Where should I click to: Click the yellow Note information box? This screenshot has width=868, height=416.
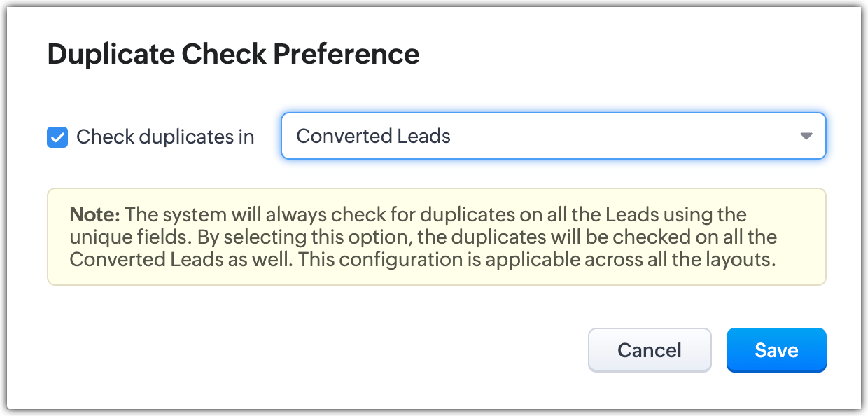click(x=436, y=237)
